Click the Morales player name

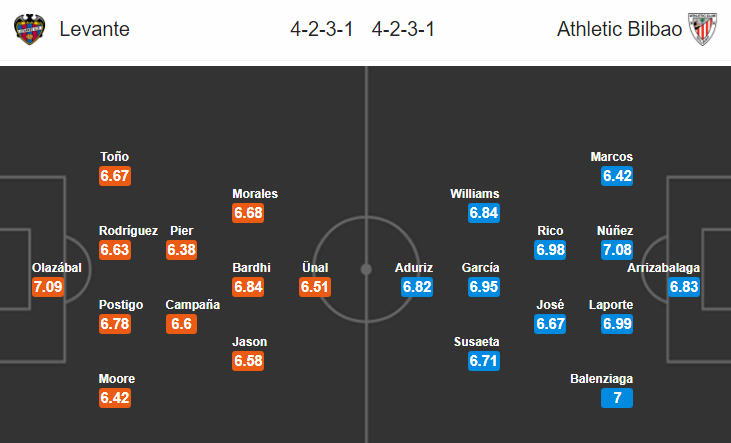255,194
